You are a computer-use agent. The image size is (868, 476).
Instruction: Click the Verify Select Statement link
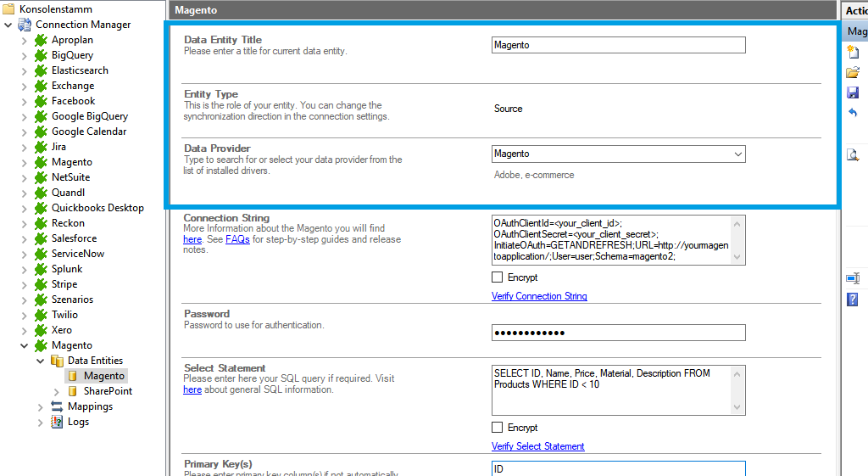click(537, 446)
